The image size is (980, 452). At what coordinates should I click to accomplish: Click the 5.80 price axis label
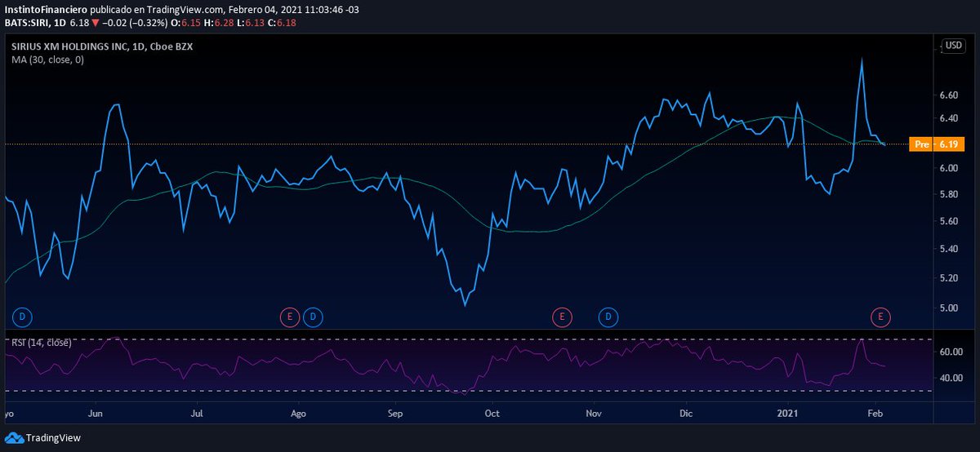(948, 194)
